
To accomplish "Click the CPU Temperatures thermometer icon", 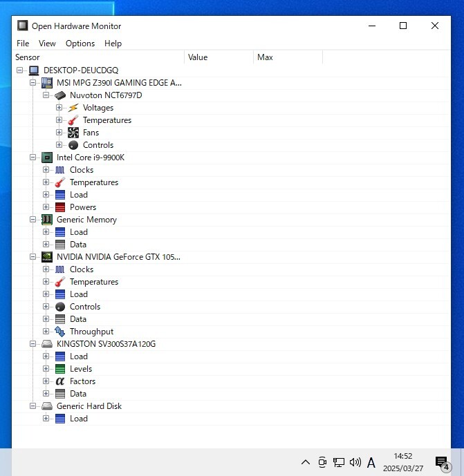I will 60,182.
